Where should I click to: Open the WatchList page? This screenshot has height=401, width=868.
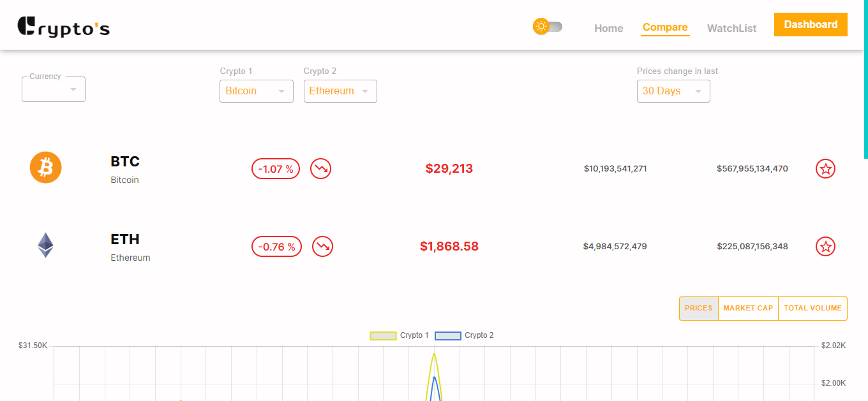[x=731, y=27]
